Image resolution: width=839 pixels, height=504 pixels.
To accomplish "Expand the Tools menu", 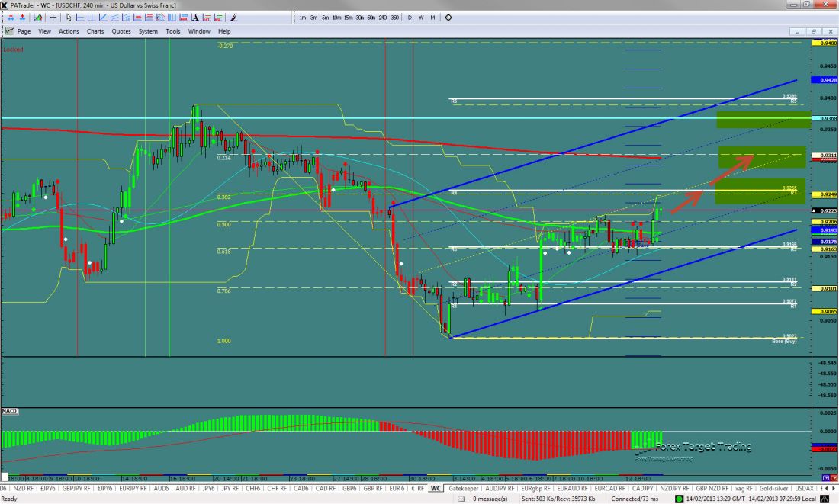I will pyautogui.click(x=173, y=31).
